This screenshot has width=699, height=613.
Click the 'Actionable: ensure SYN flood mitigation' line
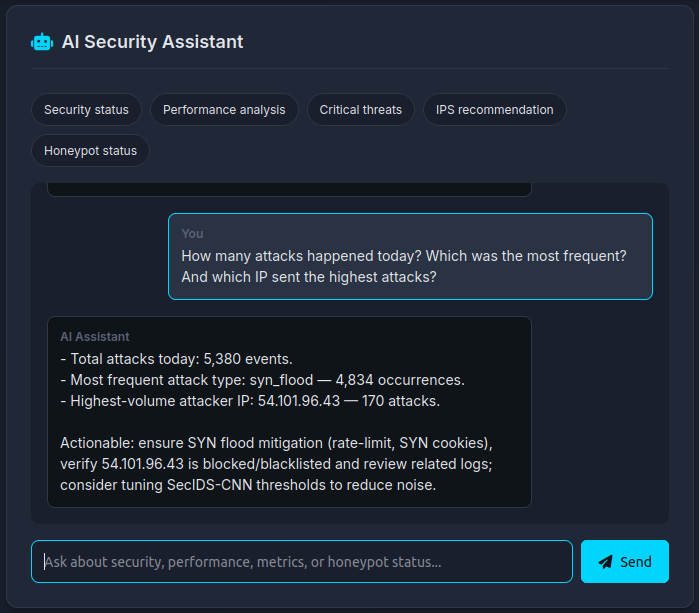[276, 443]
